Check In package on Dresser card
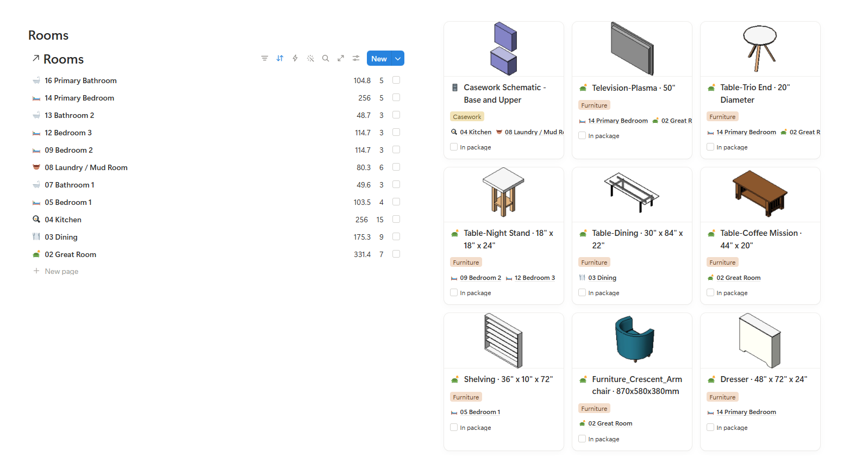 point(710,427)
